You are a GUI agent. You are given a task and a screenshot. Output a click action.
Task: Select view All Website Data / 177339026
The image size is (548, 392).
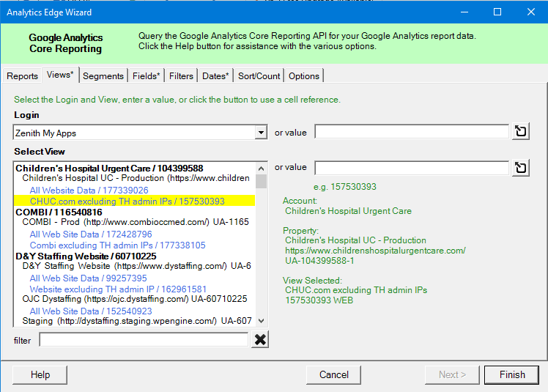coord(89,191)
